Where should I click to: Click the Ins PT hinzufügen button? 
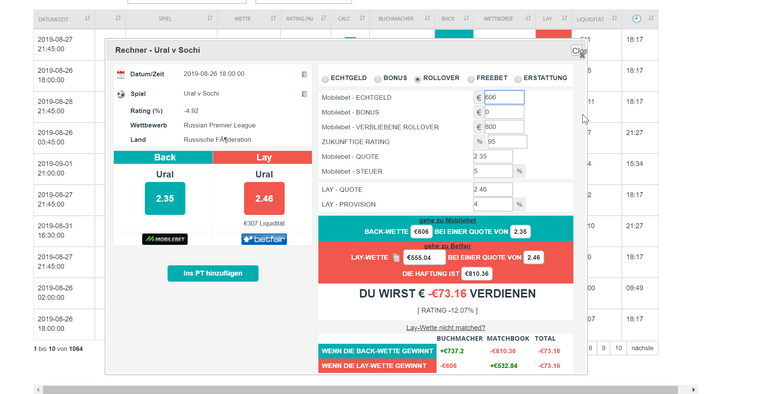213,273
